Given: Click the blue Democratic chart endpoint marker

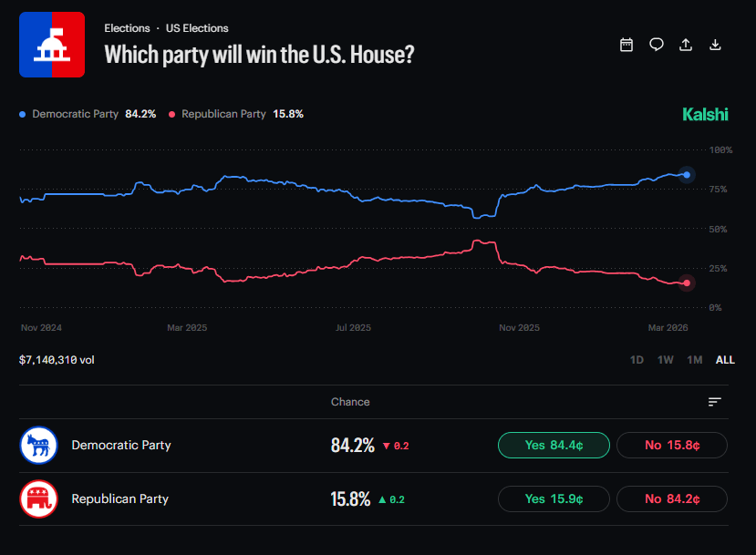Looking at the screenshot, I should tap(687, 174).
